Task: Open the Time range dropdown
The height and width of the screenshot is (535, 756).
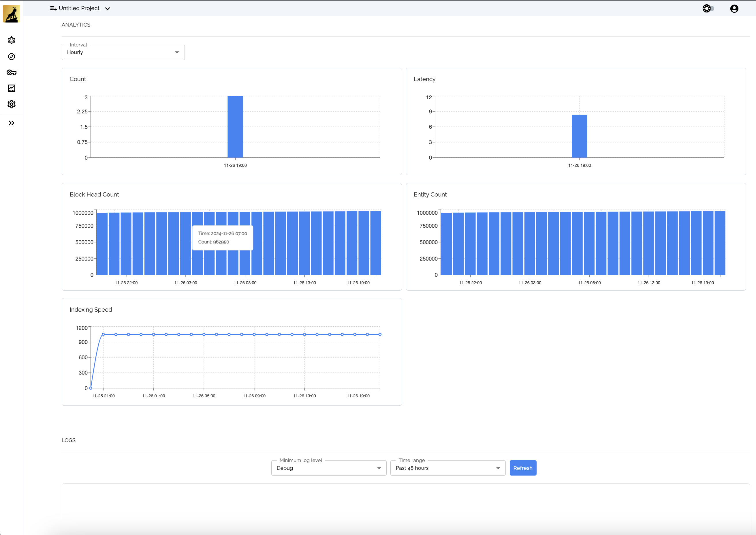Action: 448,468
